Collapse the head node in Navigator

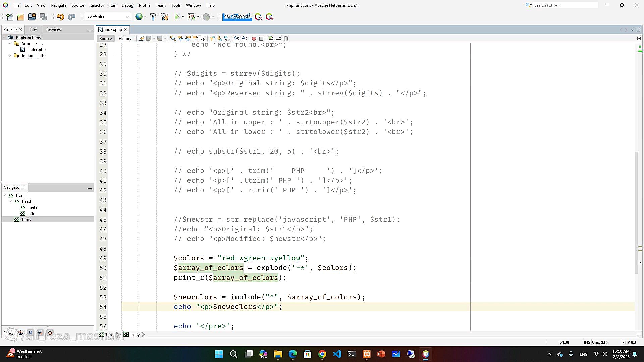coord(10,201)
